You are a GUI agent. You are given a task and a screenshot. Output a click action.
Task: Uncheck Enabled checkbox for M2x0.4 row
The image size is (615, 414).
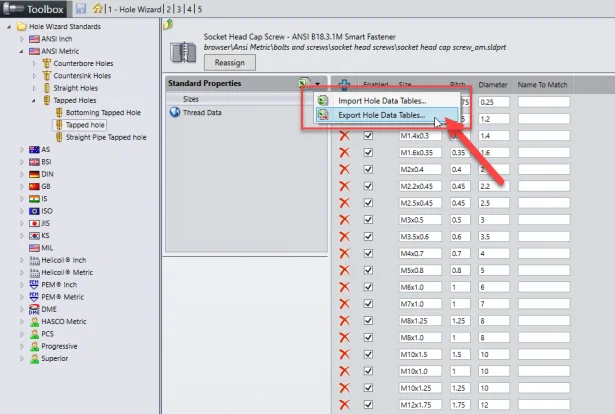pos(368,169)
